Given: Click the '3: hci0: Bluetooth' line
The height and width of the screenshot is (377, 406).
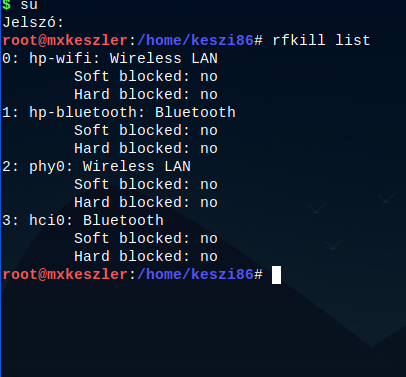Looking at the screenshot, I should (83, 221).
